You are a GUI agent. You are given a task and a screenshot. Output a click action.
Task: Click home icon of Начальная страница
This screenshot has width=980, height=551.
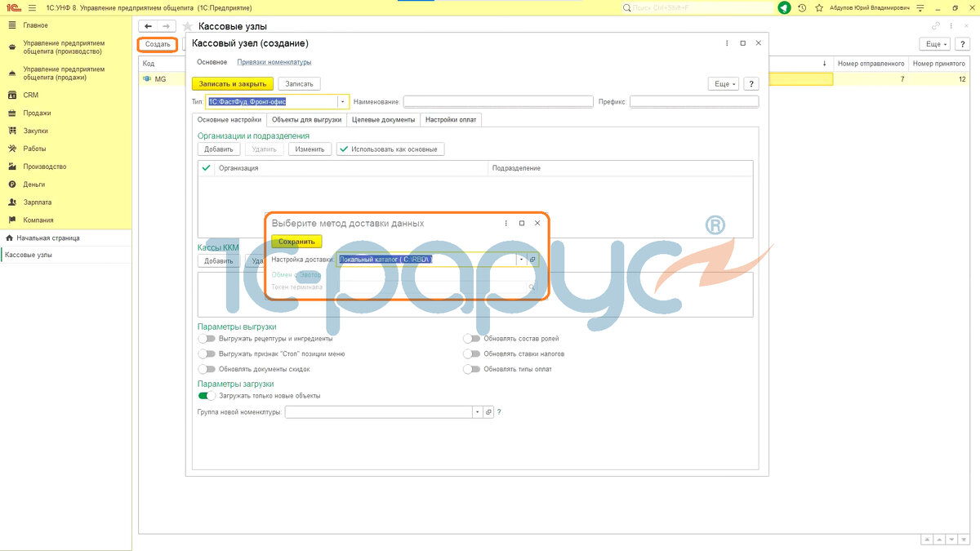tap(10, 238)
